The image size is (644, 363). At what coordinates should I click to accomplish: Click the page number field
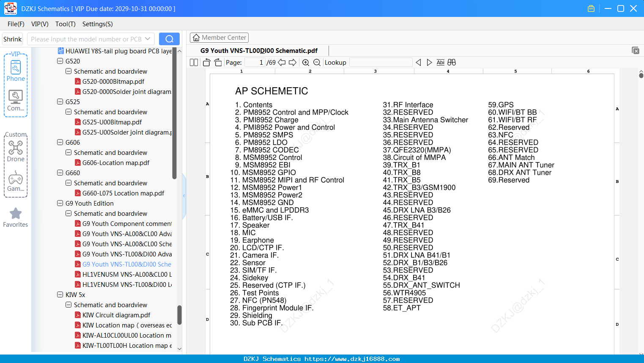coord(255,63)
